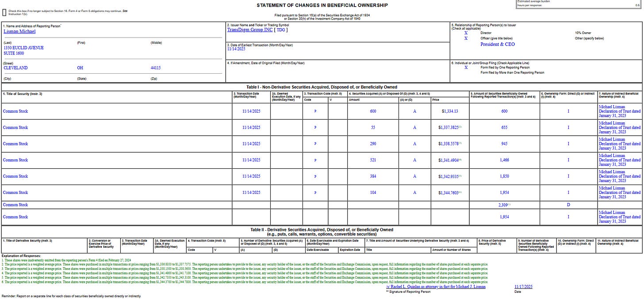The width and height of the screenshot is (644, 299).
Task: Click the 384 shares amount cell
Action: (373, 176)
